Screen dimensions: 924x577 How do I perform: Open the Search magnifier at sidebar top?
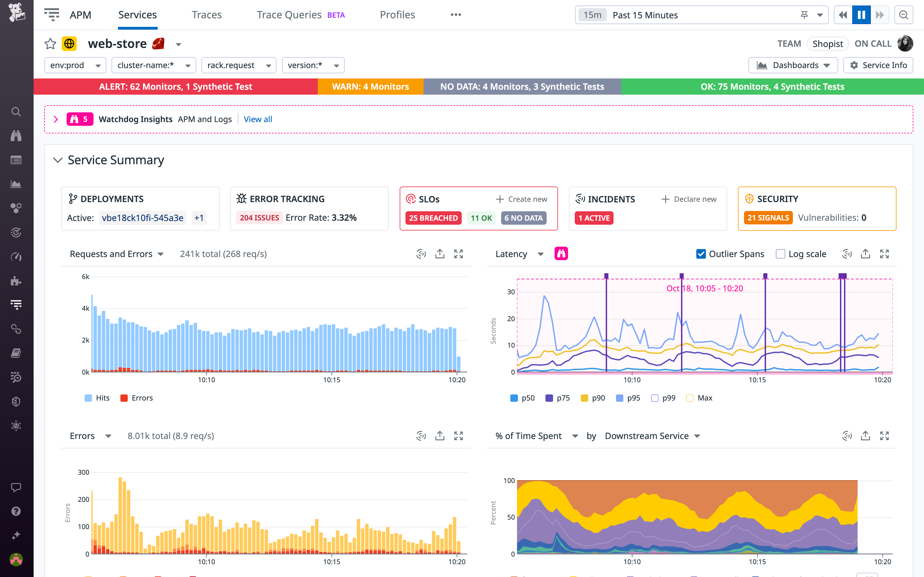pos(16,112)
